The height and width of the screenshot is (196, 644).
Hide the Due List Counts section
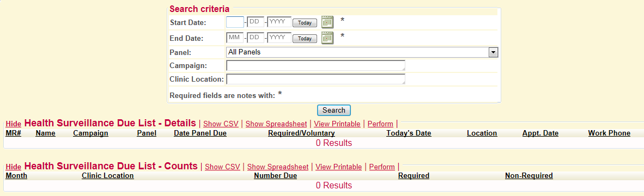point(14,167)
